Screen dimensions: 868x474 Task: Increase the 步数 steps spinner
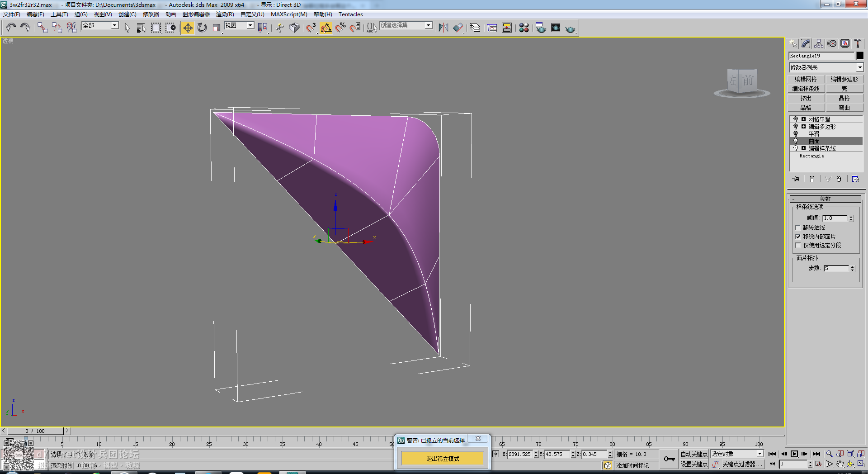[x=853, y=266]
